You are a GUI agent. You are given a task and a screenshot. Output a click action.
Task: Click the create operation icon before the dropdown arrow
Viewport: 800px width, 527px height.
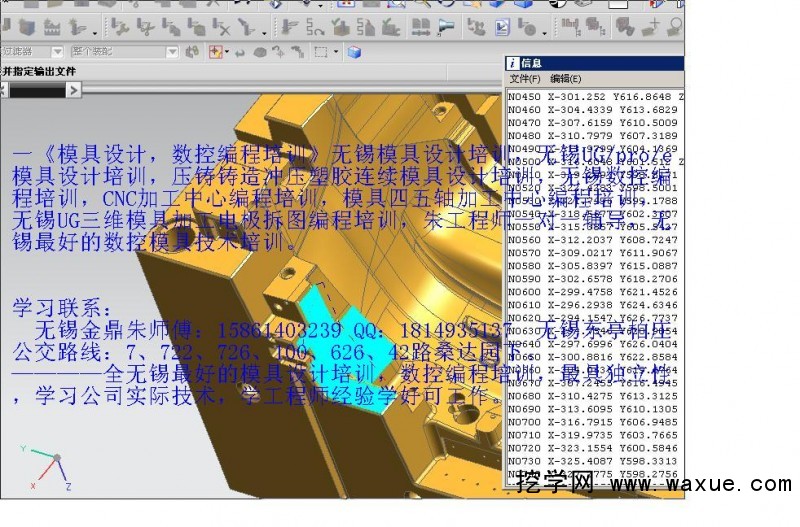(x=78, y=27)
